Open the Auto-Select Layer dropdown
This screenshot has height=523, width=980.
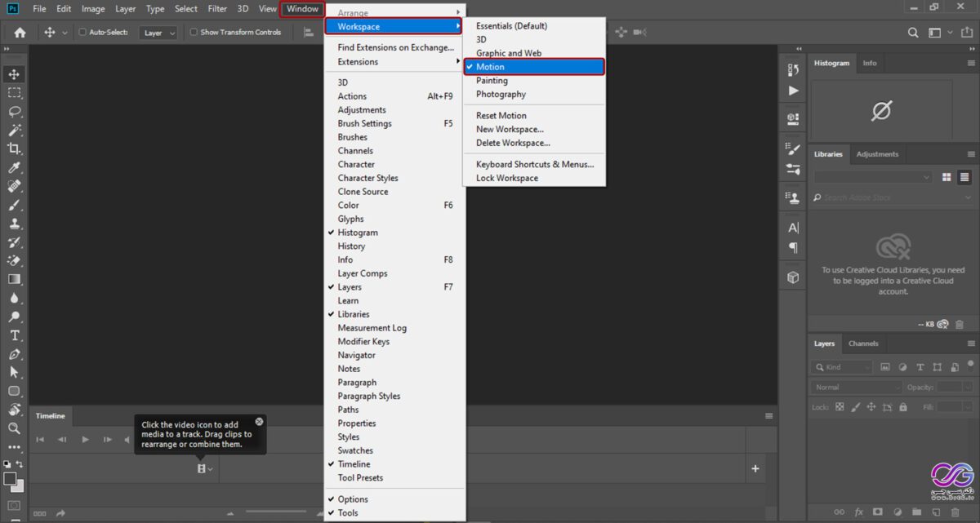pos(159,33)
